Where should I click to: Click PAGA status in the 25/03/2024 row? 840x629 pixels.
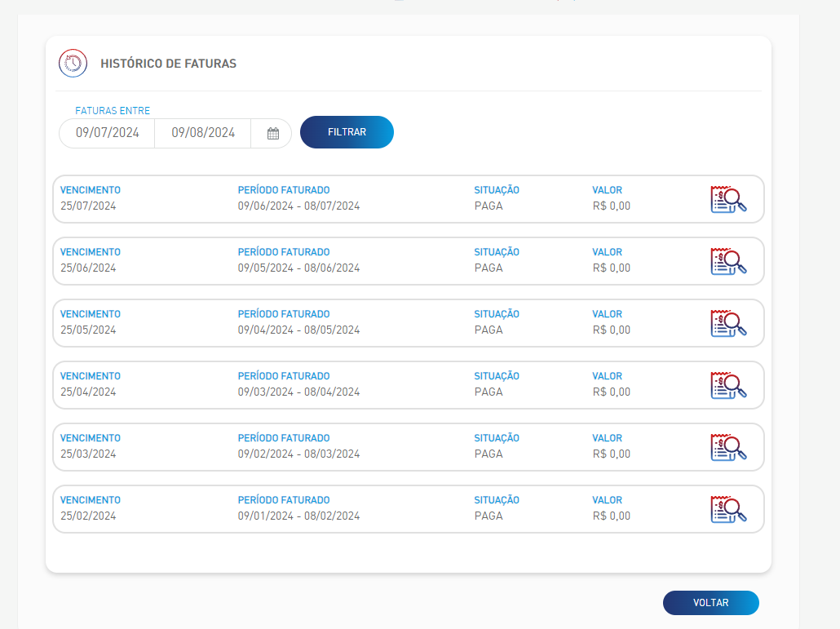pyautogui.click(x=489, y=454)
